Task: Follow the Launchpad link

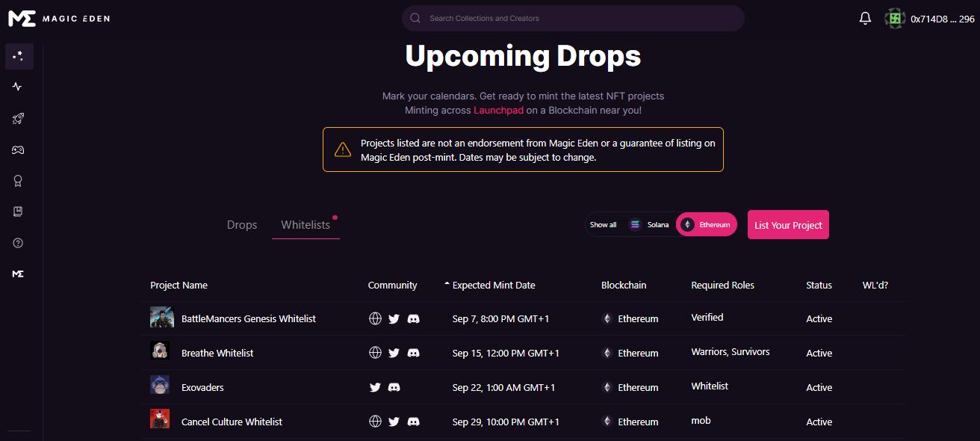Action: 498,110
